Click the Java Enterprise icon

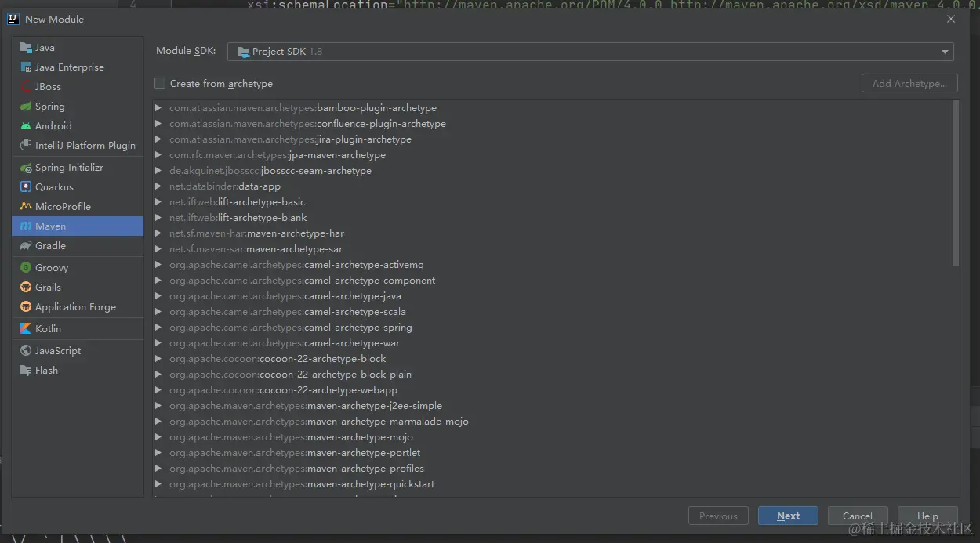pyautogui.click(x=26, y=67)
